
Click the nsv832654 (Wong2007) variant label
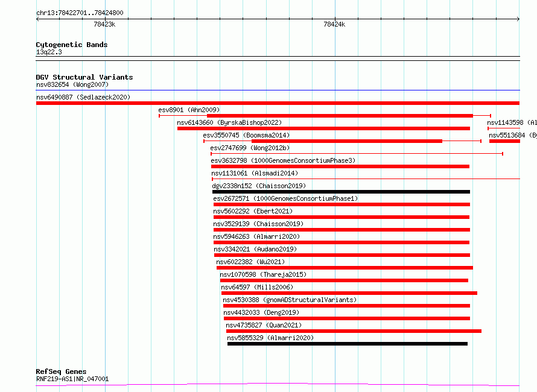[72, 84]
